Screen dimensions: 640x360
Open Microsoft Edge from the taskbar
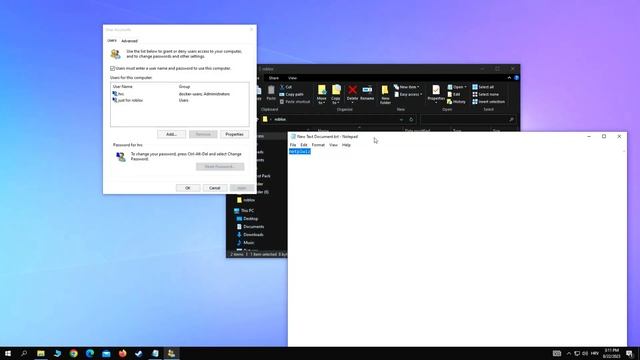pyautogui.click(x=90, y=353)
